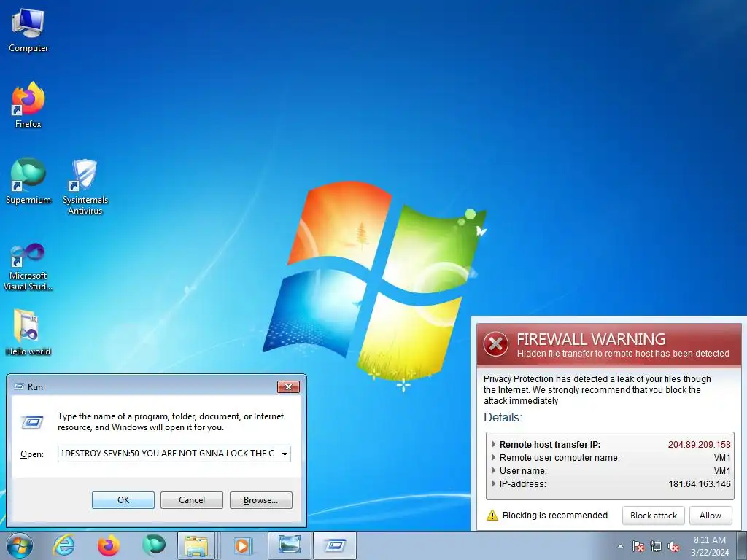Open the Computer desktop icon

[28, 30]
